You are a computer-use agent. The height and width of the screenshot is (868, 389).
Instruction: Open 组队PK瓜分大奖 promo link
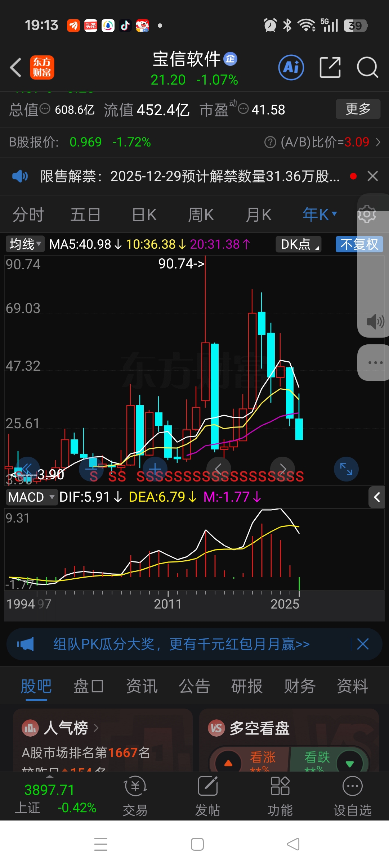pyautogui.click(x=182, y=644)
